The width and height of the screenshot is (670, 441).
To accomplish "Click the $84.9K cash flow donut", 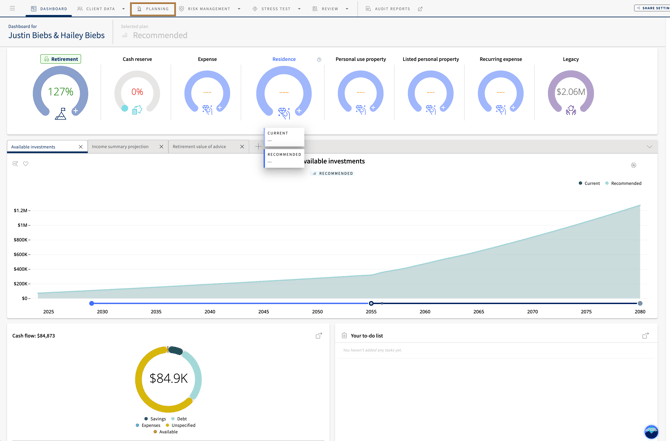I will coord(168,379).
